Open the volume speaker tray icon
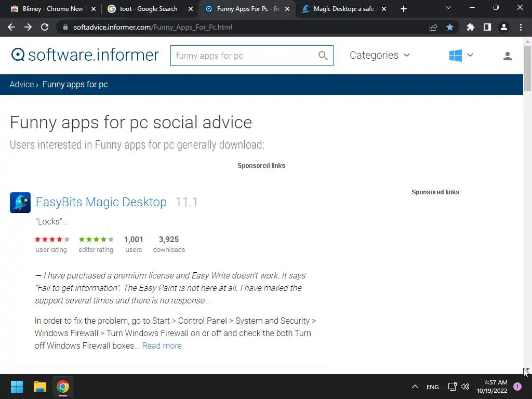532x399 pixels. click(x=465, y=387)
